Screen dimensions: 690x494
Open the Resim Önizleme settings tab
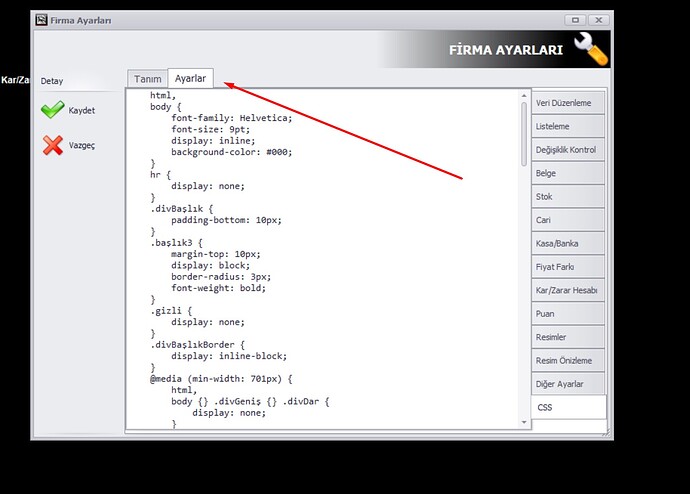coord(568,360)
